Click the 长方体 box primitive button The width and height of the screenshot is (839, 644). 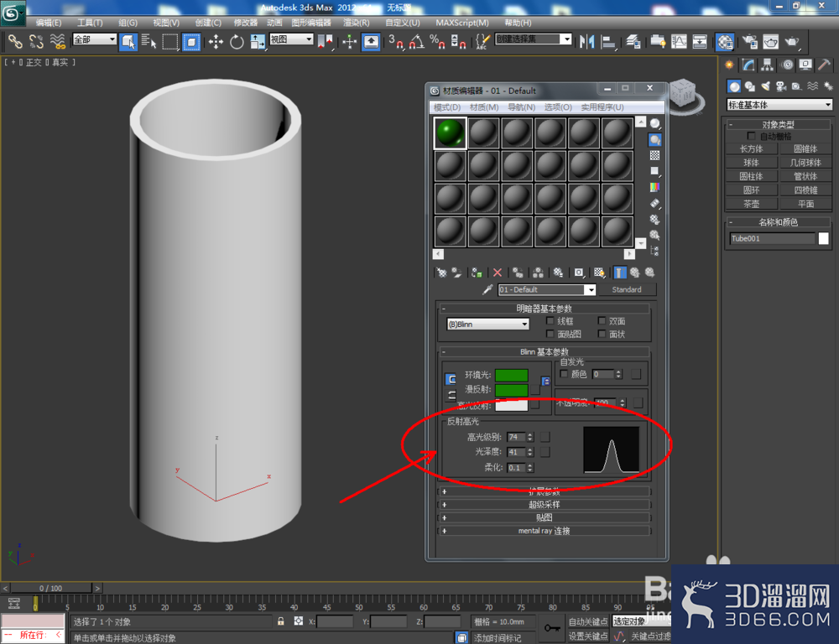pos(751,148)
